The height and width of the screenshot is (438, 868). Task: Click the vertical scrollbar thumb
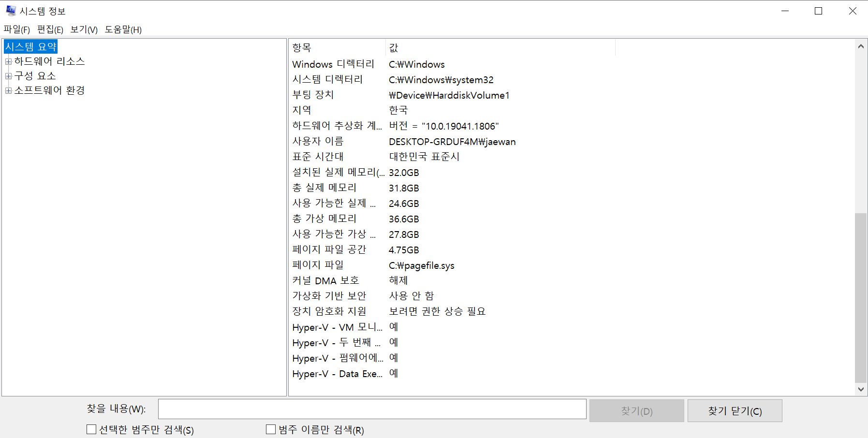[x=861, y=298]
